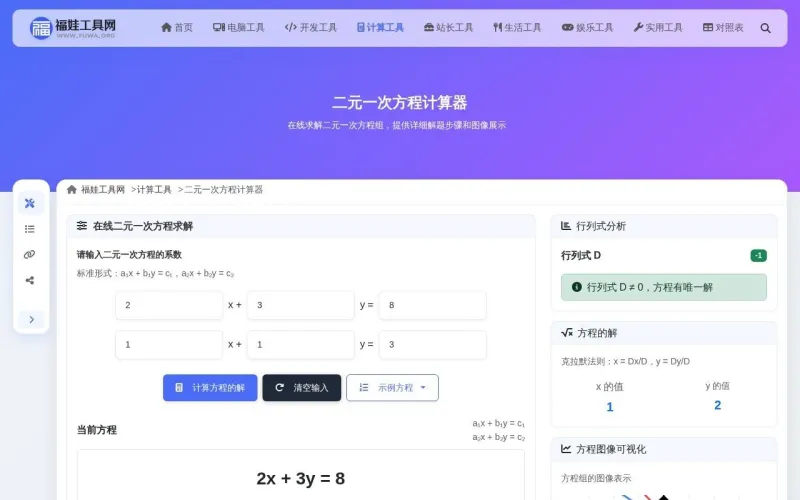
Task: Click the x value result 1
Action: coord(610,407)
